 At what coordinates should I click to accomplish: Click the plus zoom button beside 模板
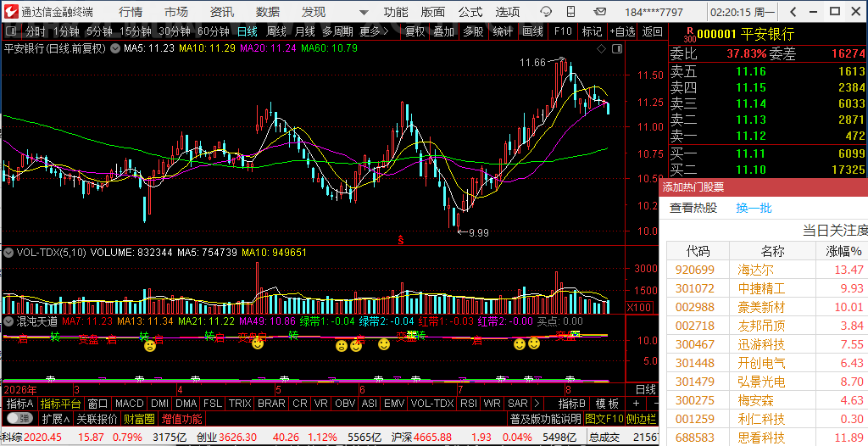pos(636,404)
